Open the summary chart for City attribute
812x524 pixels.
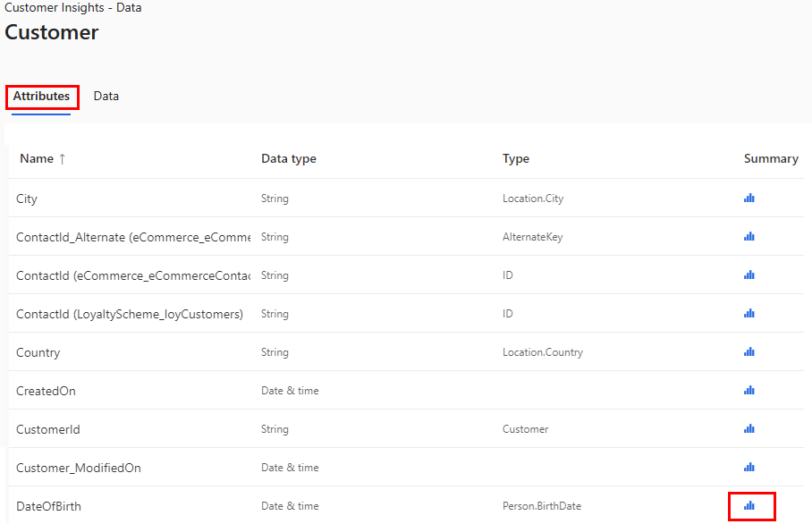tap(749, 198)
